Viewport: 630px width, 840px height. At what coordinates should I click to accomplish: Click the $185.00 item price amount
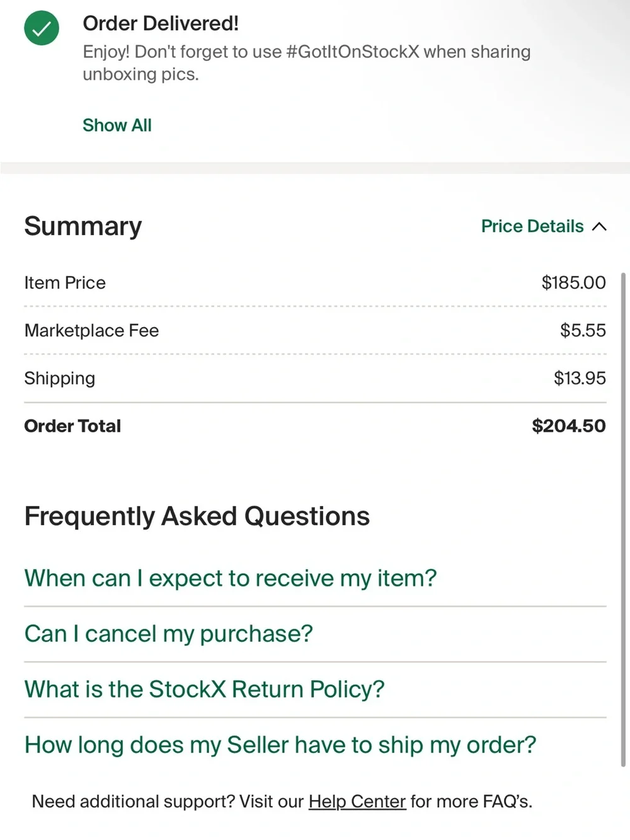coord(574,282)
